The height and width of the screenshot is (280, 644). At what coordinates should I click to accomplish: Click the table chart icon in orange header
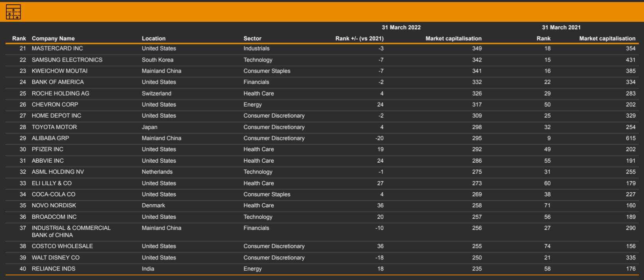pos(13,12)
